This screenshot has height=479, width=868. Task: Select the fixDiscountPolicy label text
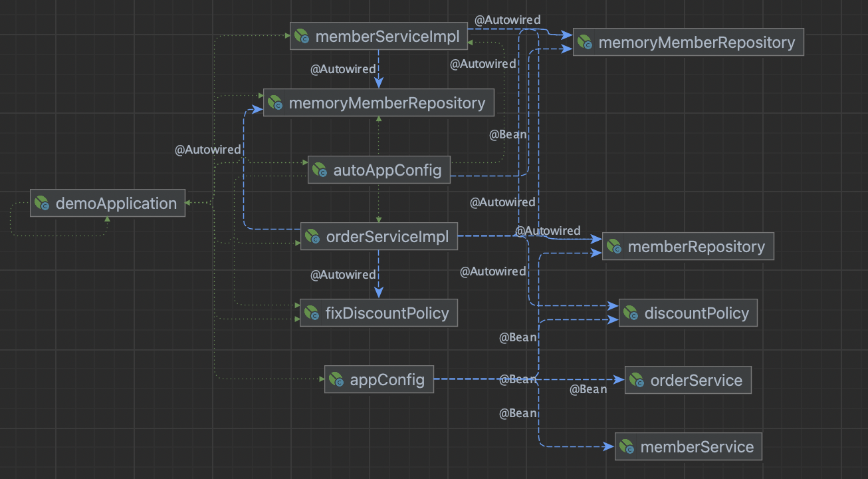click(x=387, y=313)
